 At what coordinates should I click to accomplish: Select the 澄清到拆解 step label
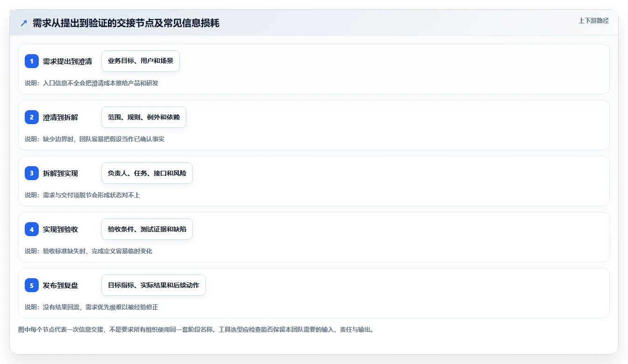click(60, 117)
